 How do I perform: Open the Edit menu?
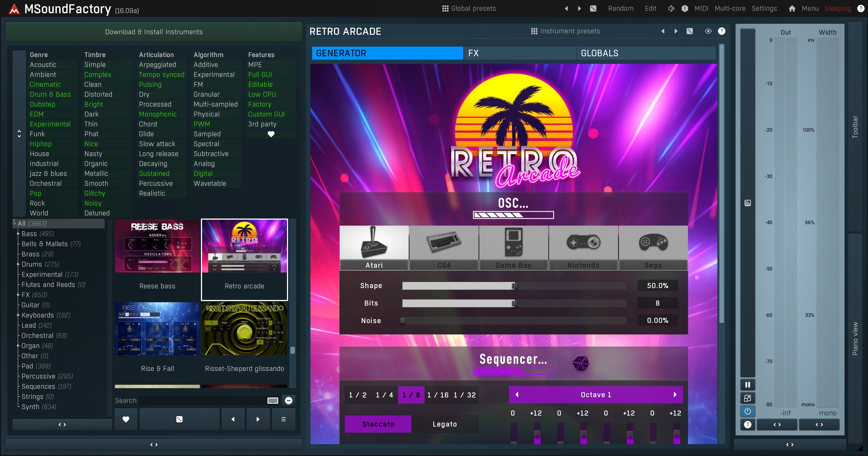[x=651, y=8]
